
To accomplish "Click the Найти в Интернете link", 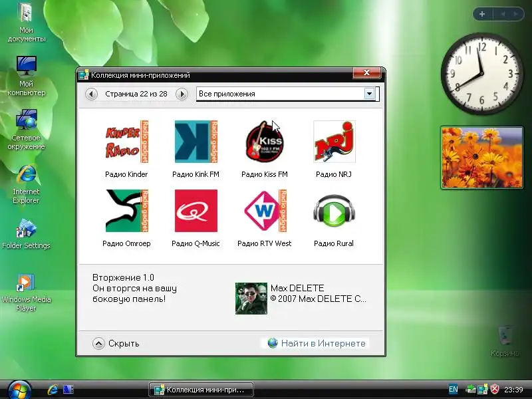I will point(323,343).
